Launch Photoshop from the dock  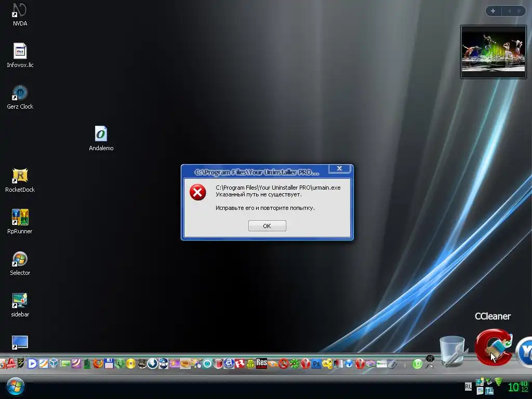(316, 364)
